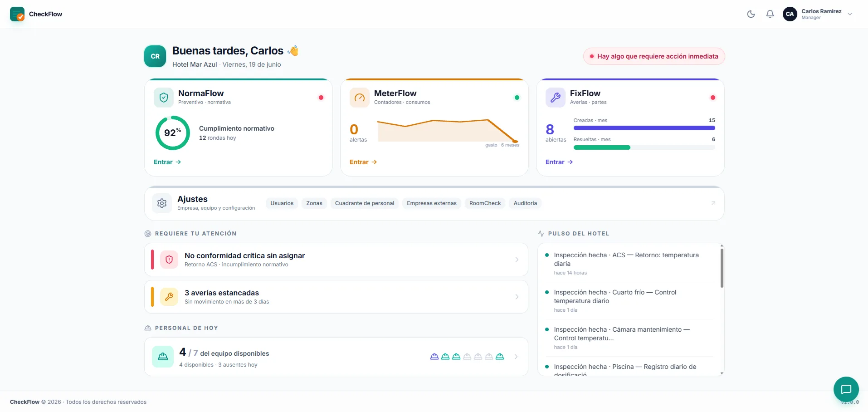The image size is (868, 412).
Task: Click MeterFlow card title
Action: pos(395,93)
